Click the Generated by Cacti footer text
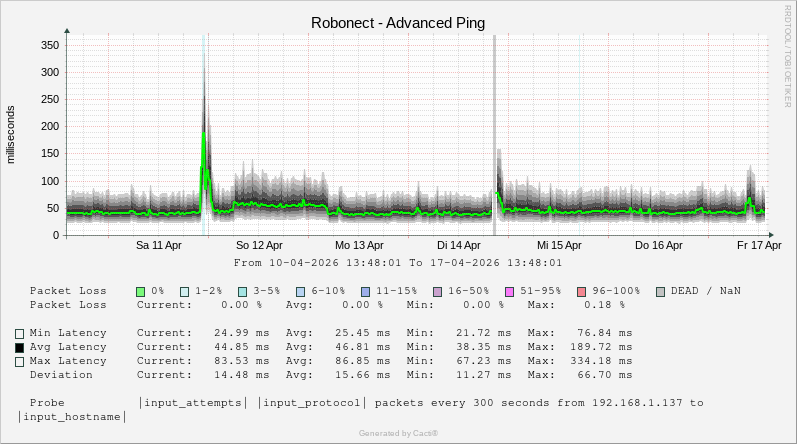The width and height of the screenshot is (797, 444). click(x=398, y=433)
